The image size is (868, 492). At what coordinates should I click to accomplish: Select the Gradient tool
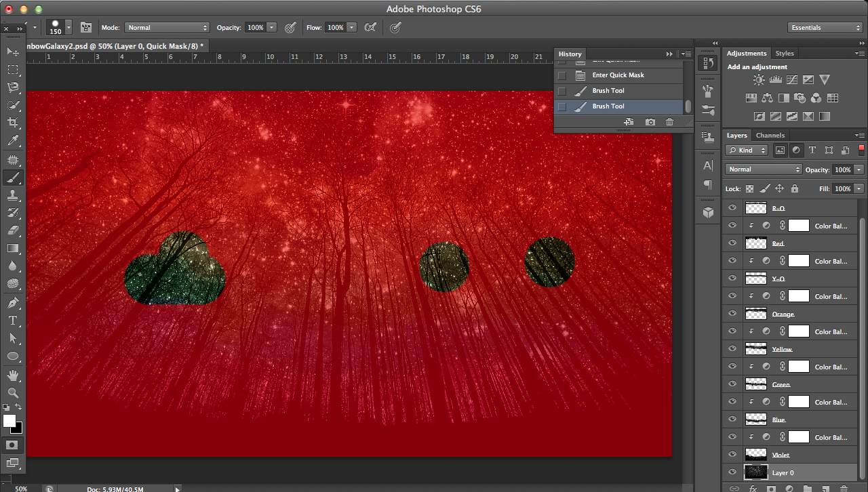pyautogui.click(x=13, y=248)
